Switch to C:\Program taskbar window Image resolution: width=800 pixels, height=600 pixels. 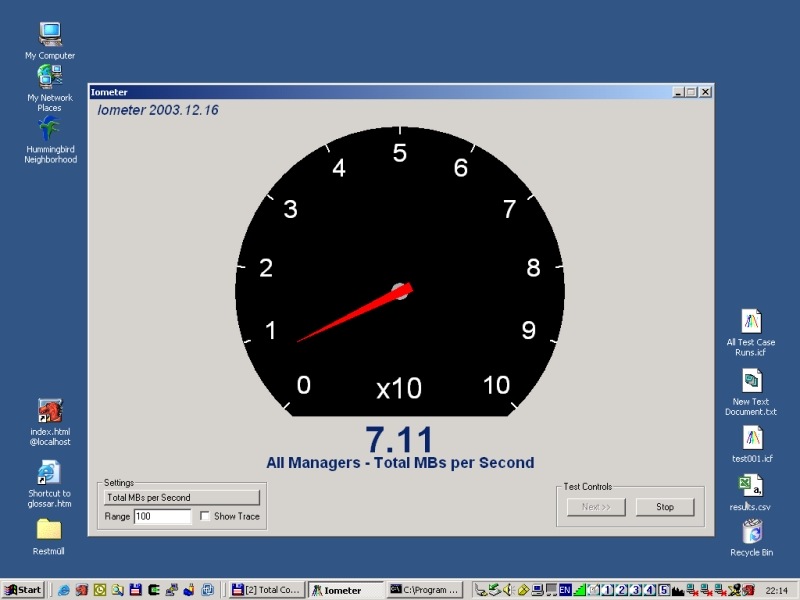[x=425, y=590]
